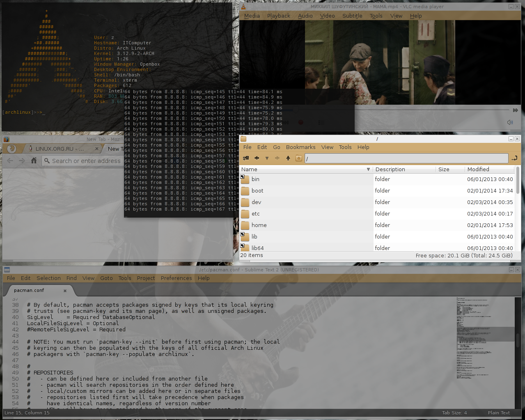Click the Firefox home icon
Viewport: 525px width, 420px height.
pos(34,161)
